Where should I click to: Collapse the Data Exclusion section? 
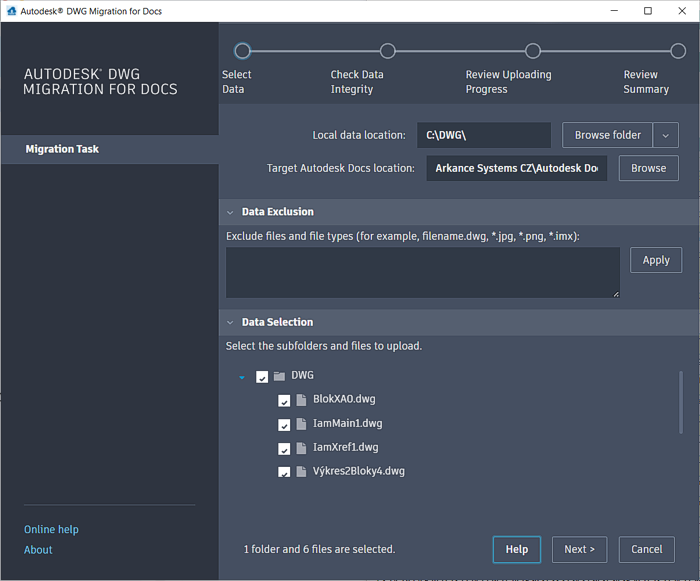pyautogui.click(x=230, y=212)
